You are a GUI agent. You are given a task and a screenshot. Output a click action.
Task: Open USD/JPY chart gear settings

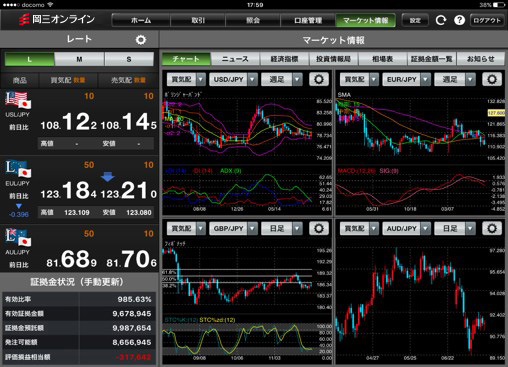(319, 79)
